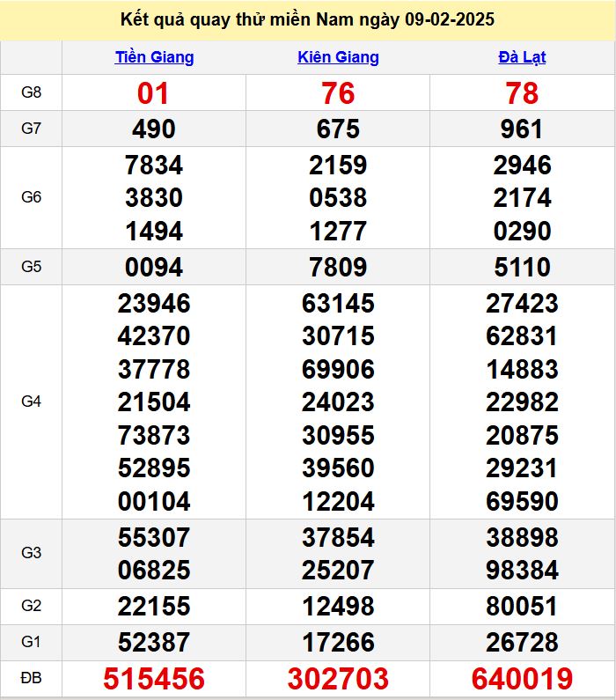This screenshot has width=616, height=700.
Task: Click the G4 number 69590
Action: tap(522, 501)
